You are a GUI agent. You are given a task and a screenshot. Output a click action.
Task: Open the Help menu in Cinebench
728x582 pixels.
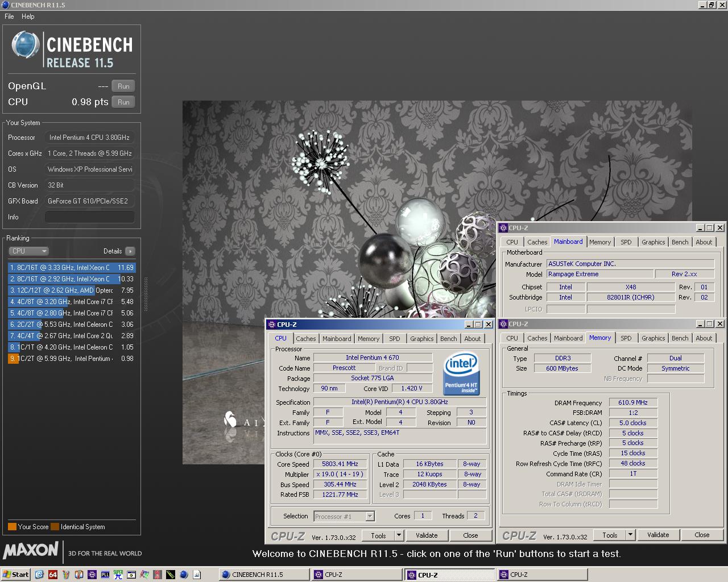[28, 16]
